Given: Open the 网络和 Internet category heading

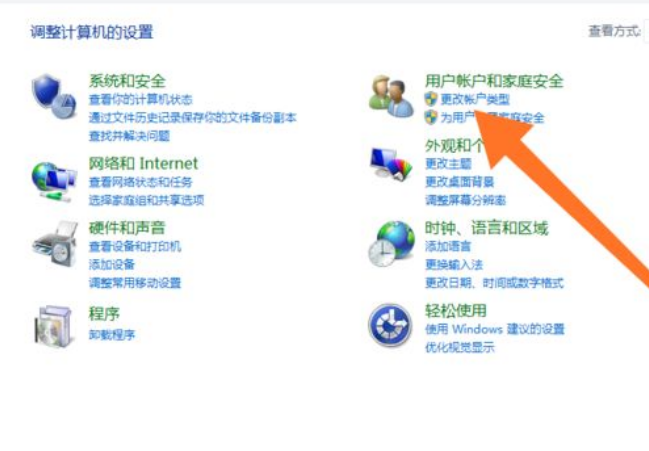Looking at the screenshot, I should pyautogui.click(x=143, y=163).
